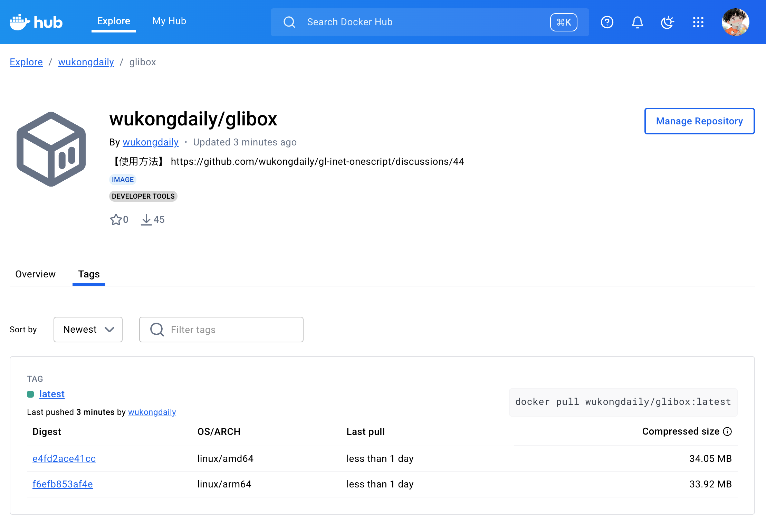This screenshot has height=532, width=766.
Task: Follow the wukongdaily breadcrumb link
Action: point(86,62)
